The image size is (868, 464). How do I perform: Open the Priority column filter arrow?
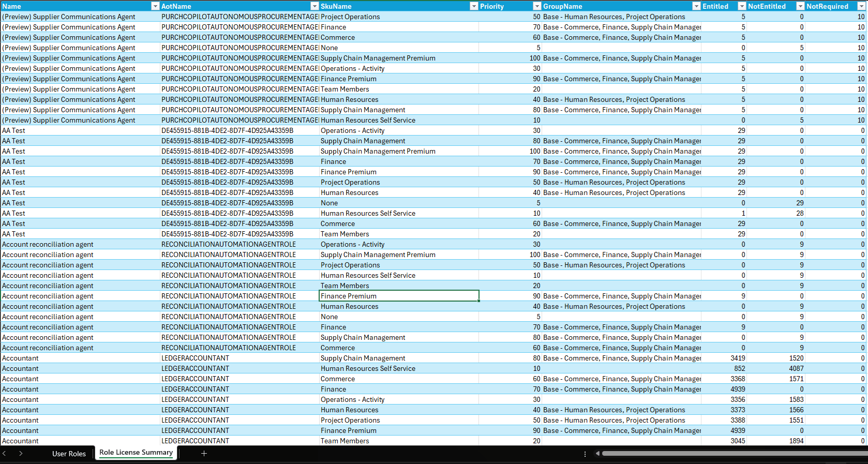coord(536,6)
